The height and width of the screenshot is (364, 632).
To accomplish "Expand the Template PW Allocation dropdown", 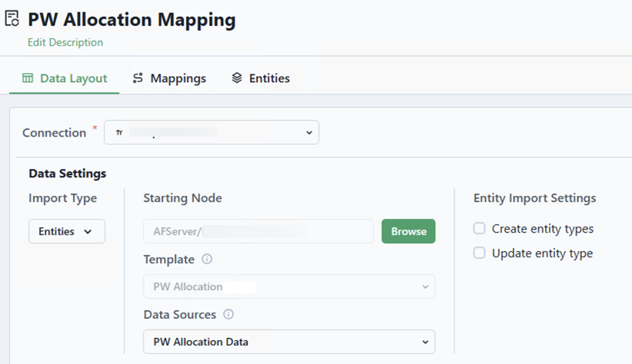I will pyautogui.click(x=289, y=286).
